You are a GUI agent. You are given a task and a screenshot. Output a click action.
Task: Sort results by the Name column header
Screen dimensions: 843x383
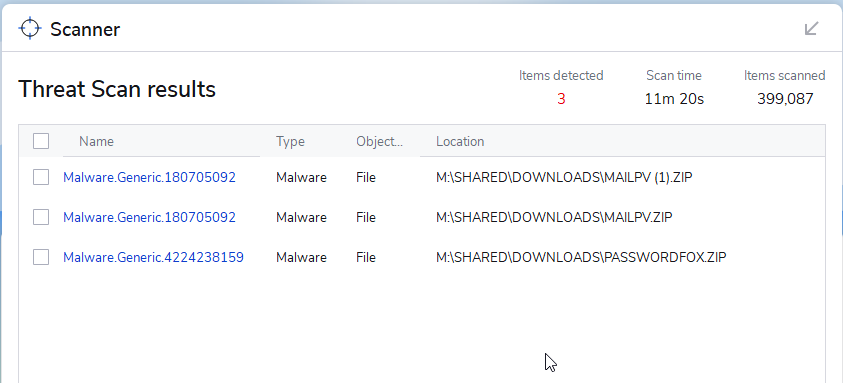point(96,141)
